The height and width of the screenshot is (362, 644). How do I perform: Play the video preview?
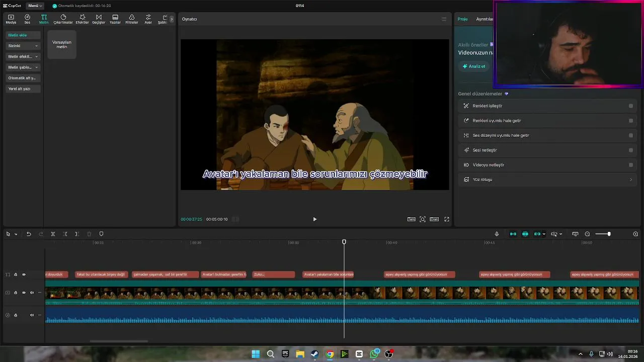click(x=315, y=219)
